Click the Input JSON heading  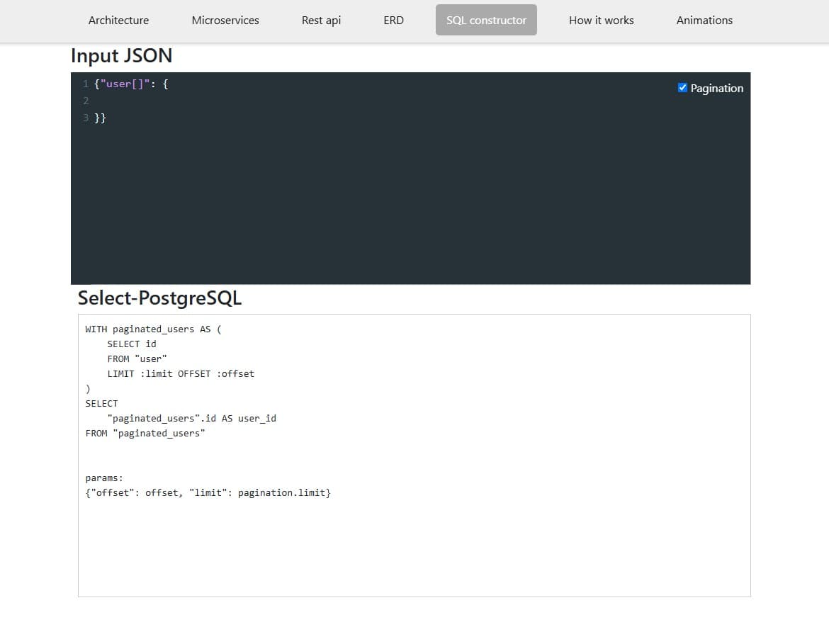(122, 55)
